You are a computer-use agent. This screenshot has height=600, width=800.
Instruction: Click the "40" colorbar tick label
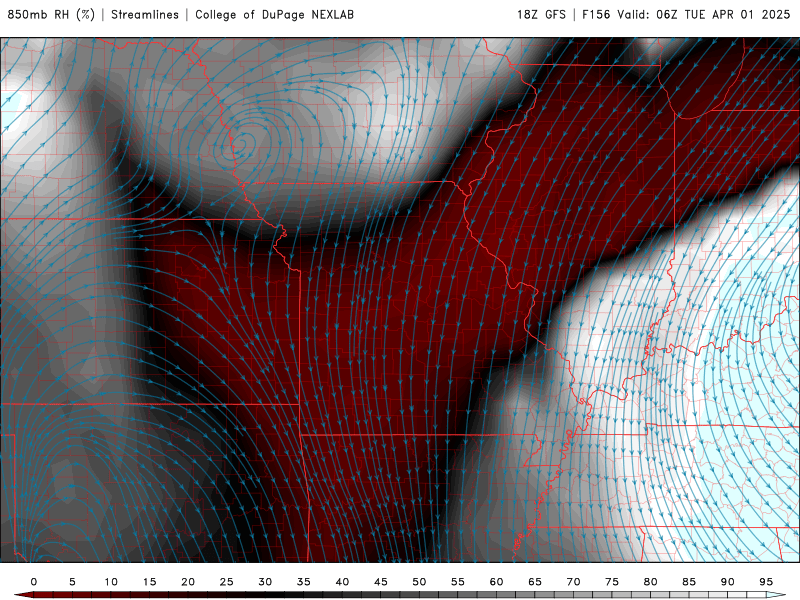(x=342, y=582)
